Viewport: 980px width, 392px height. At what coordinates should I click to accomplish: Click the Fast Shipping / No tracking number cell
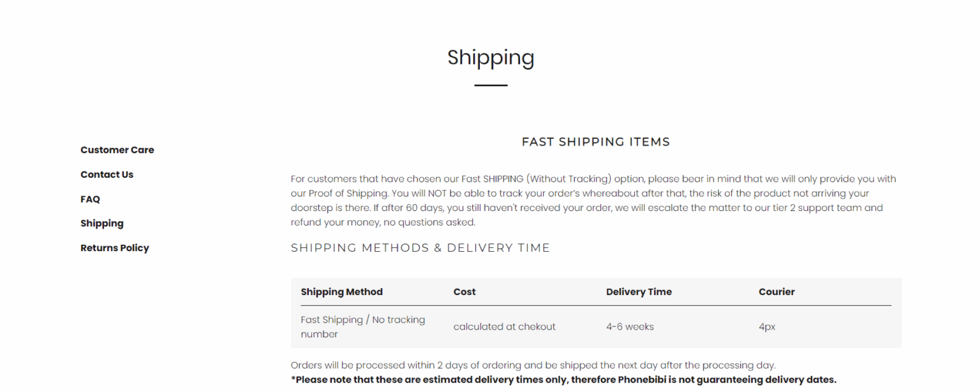pos(362,326)
